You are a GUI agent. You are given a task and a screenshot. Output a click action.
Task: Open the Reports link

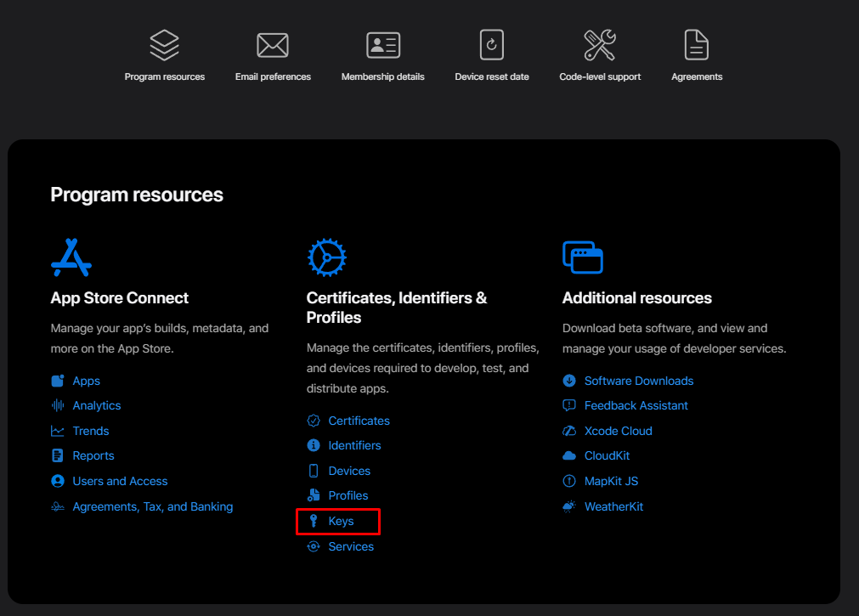point(93,456)
